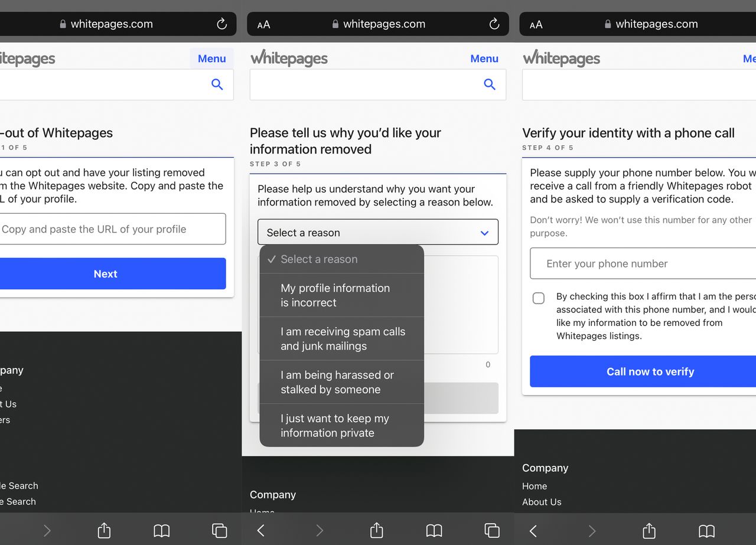Viewport: 756px width, 545px height.
Task: Tap the search magnifier on the step 1 screen
Action: 217,84
